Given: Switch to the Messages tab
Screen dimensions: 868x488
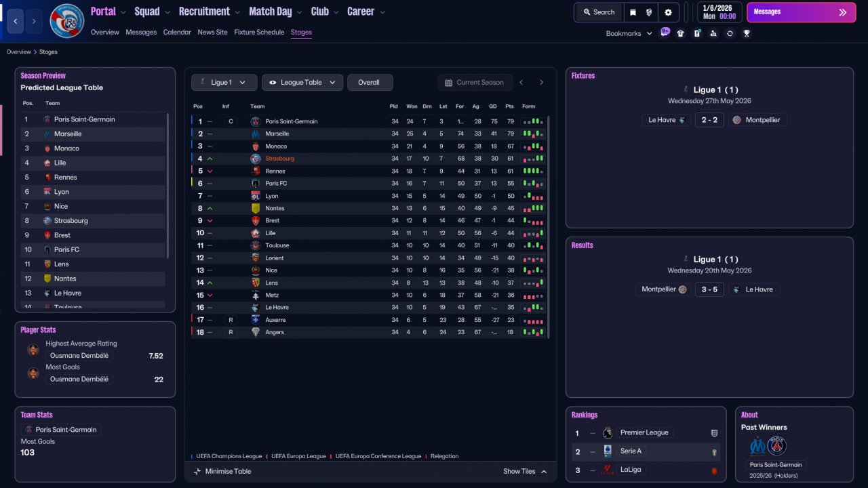Looking at the screenshot, I should [141, 32].
